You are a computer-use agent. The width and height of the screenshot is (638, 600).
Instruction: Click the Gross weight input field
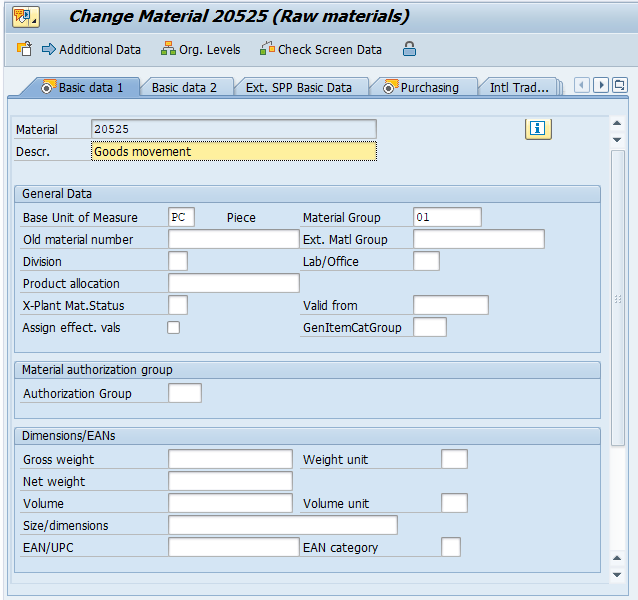coord(230,459)
